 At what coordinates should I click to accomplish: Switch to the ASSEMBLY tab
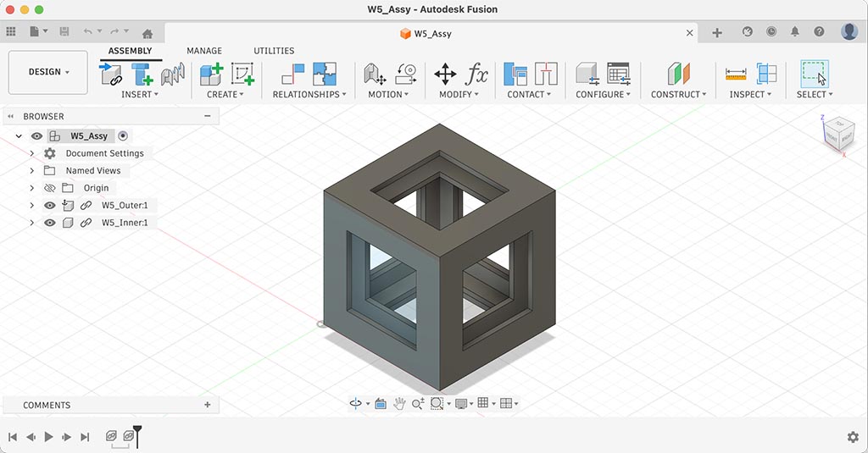tap(130, 51)
